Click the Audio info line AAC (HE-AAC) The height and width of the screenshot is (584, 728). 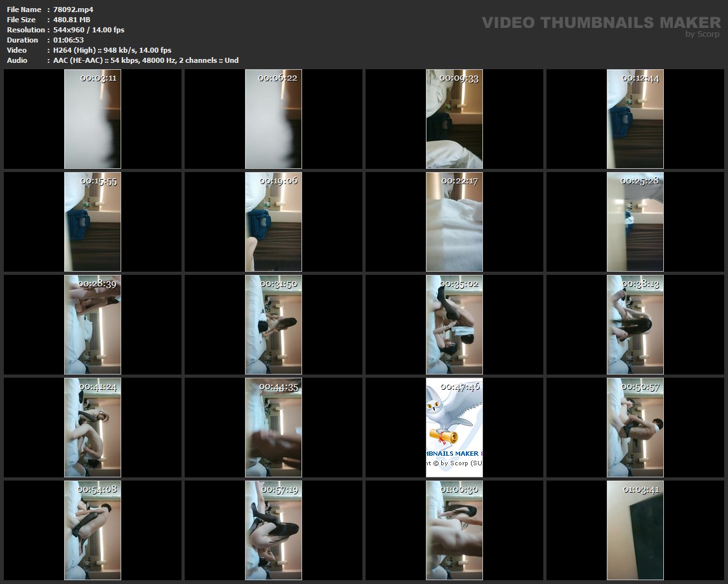[x=146, y=60]
